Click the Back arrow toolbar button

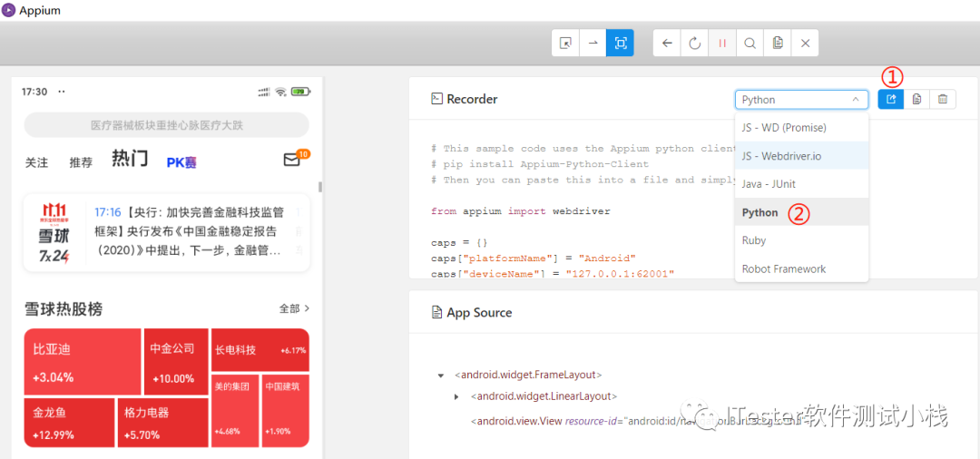(x=667, y=44)
